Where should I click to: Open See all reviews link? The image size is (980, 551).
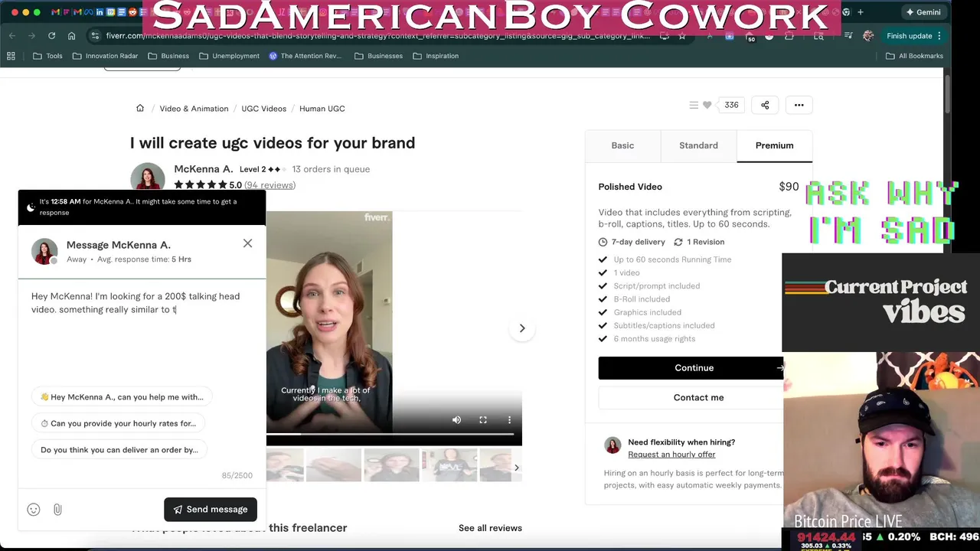(490, 528)
